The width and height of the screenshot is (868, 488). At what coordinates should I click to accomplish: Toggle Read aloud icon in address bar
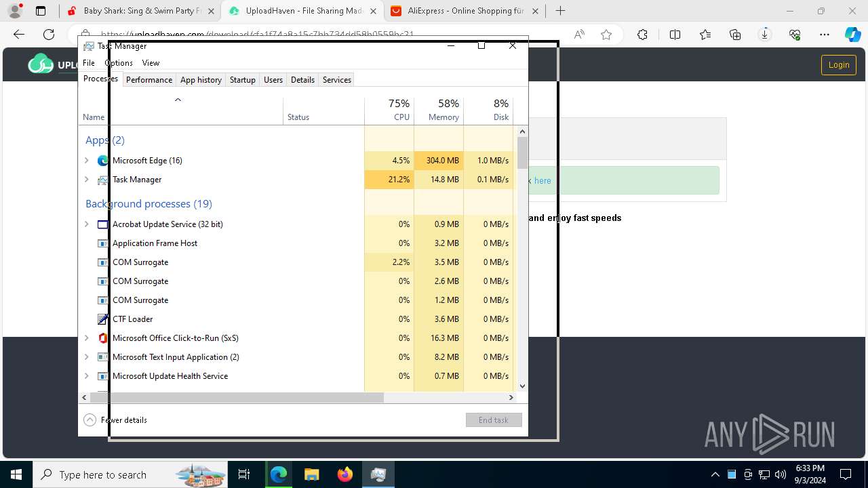579,35
